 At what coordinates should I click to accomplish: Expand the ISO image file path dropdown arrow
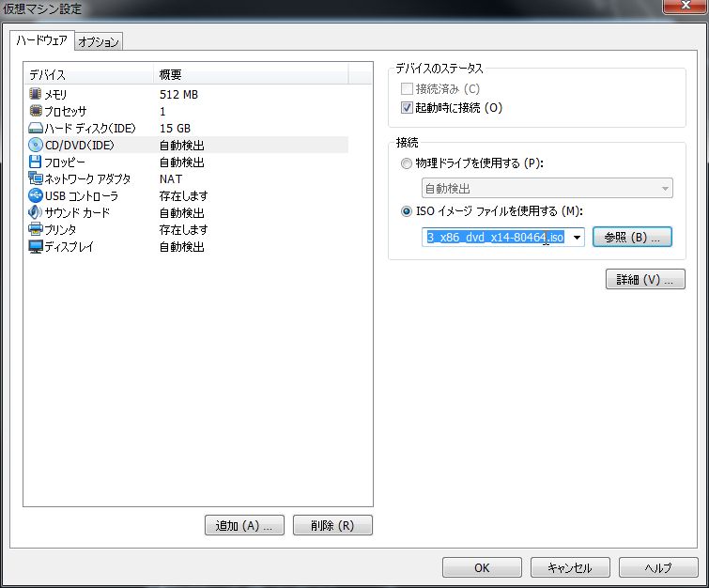click(577, 237)
